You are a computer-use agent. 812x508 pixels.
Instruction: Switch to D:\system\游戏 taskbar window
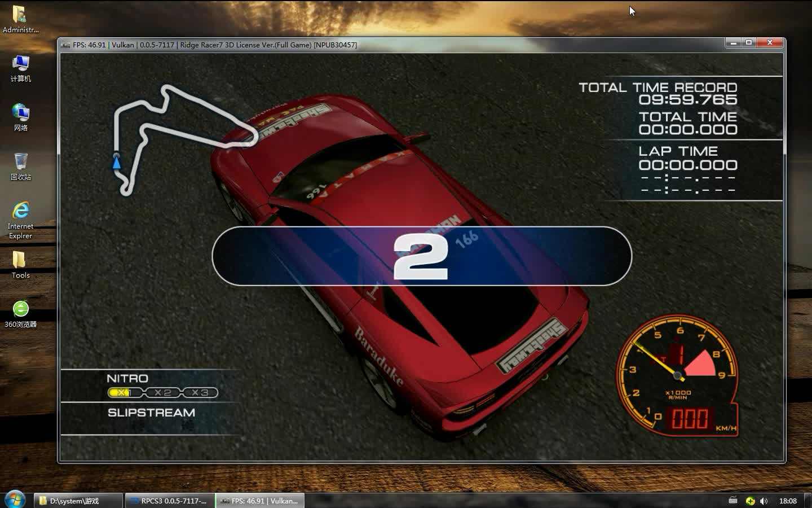tap(78, 501)
